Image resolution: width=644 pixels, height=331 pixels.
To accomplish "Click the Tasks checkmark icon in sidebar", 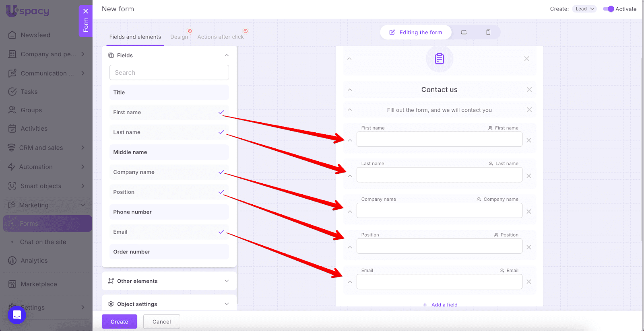I will click(x=12, y=92).
